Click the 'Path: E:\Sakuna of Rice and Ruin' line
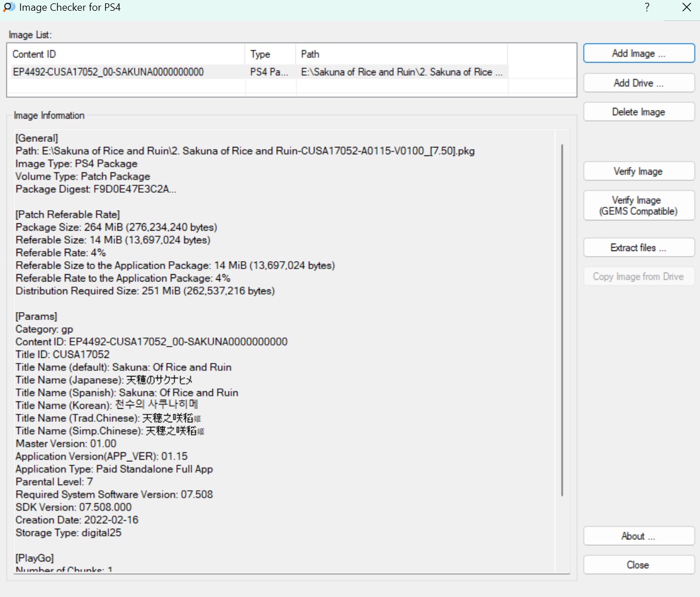This screenshot has height=597, width=700. pyautogui.click(x=245, y=151)
